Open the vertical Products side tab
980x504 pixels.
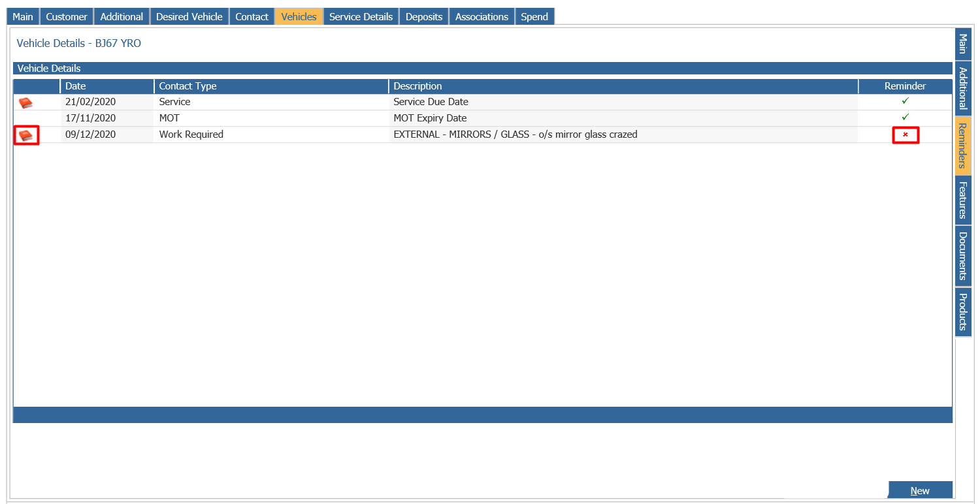pyautogui.click(x=963, y=312)
